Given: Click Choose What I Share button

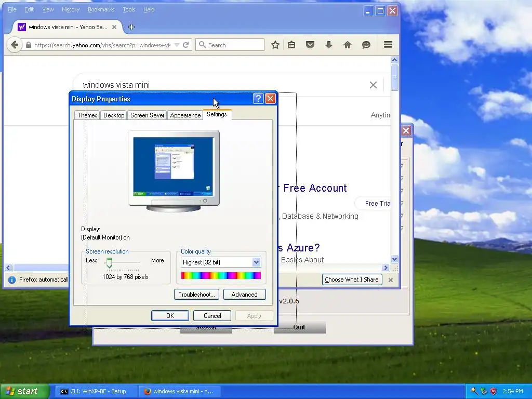Looking at the screenshot, I should click(352, 280).
